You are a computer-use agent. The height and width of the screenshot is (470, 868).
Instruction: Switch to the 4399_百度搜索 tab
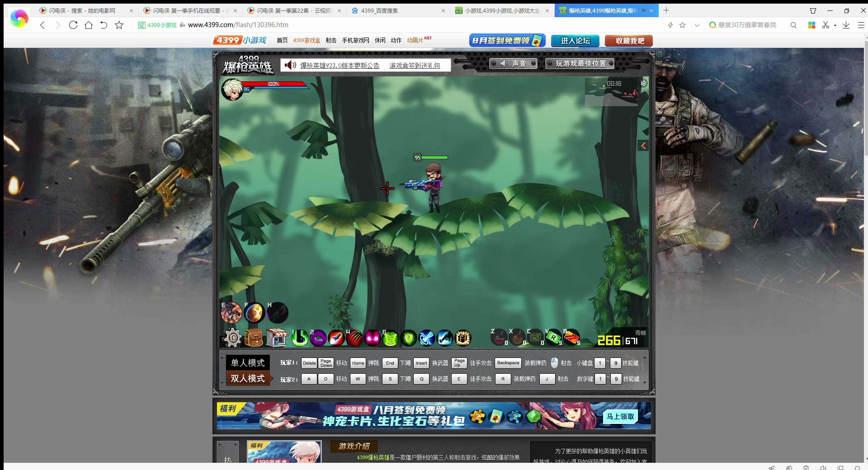pyautogui.click(x=398, y=10)
